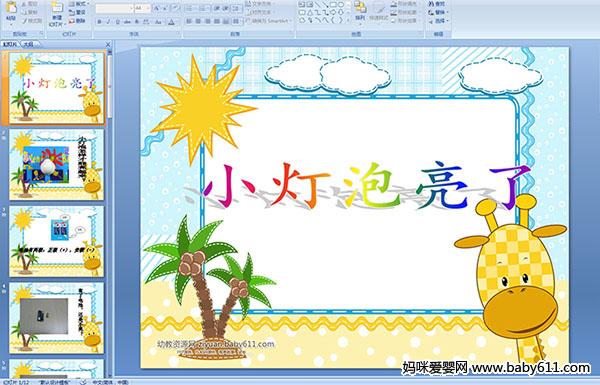Click the Numbering list icon
This screenshot has height=385, width=600.
coord(203,8)
